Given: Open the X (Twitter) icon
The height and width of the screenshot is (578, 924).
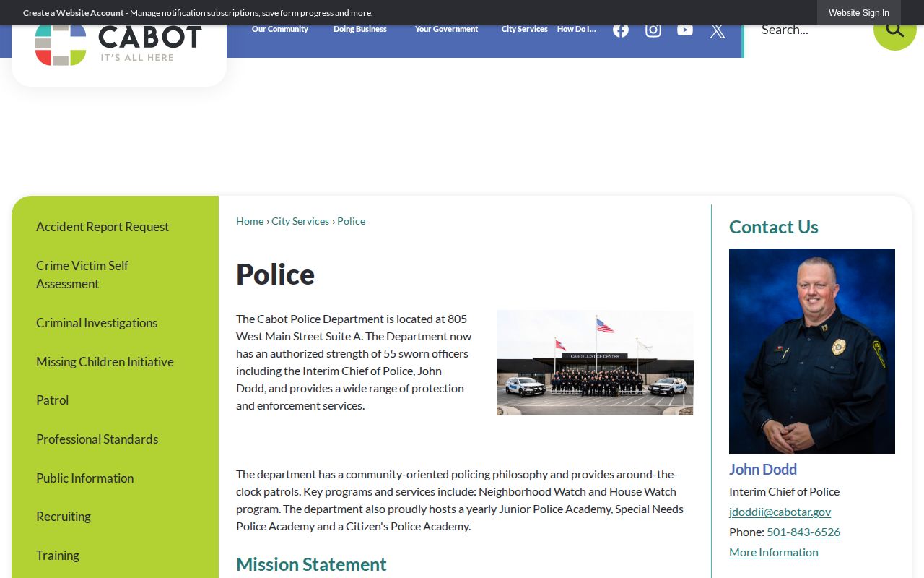Looking at the screenshot, I should 718,30.
